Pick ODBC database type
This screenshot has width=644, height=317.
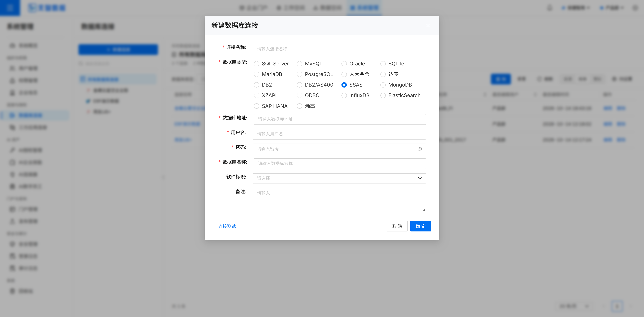[300, 95]
